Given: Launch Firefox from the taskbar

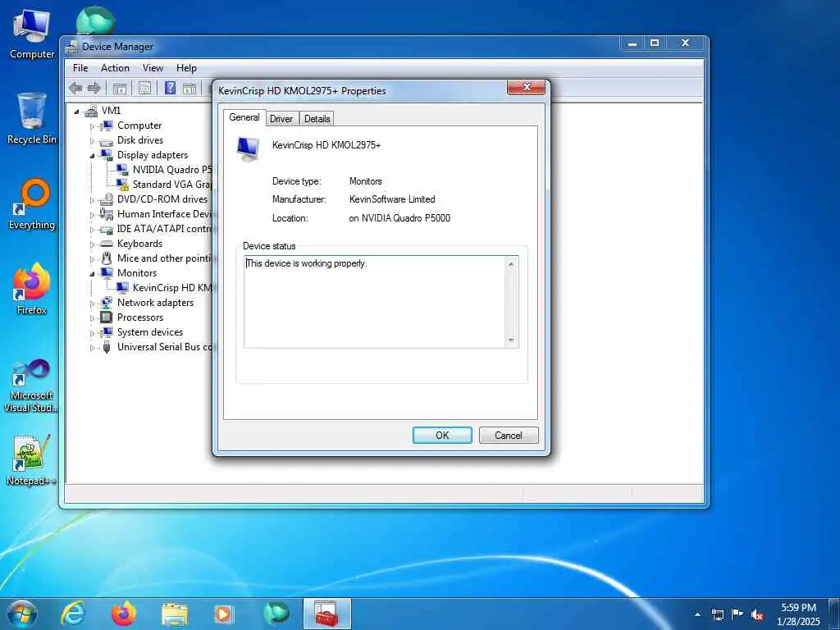Looking at the screenshot, I should tap(123, 614).
